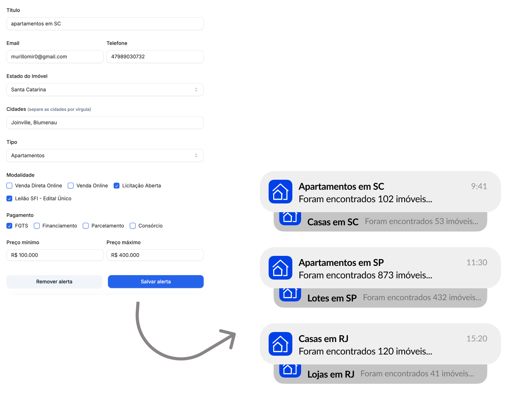Click into the Email input field

coord(55,56)
